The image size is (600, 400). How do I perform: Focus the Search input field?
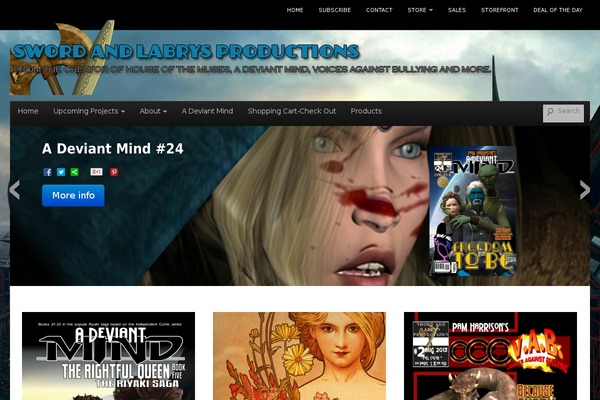[563, 113]
